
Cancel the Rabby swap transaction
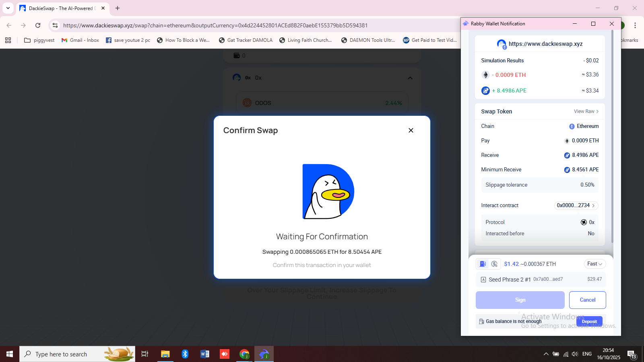point(587,300)
